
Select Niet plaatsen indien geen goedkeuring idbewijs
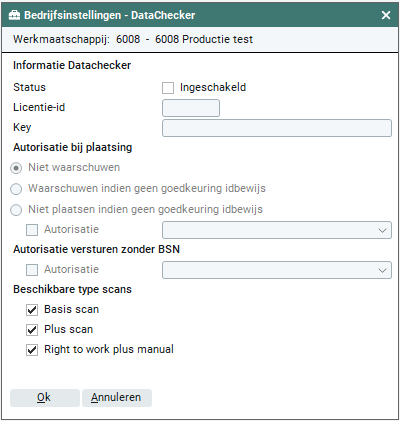coord(16,210)
